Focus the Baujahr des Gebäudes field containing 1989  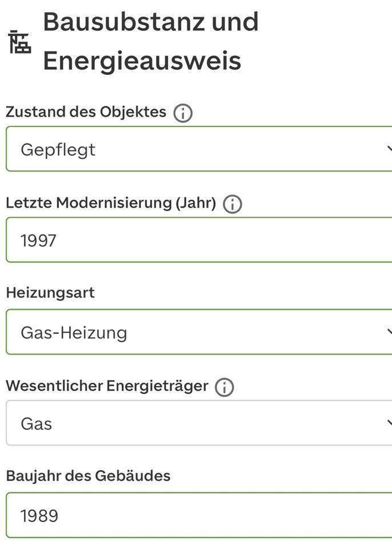pos(199,515)
